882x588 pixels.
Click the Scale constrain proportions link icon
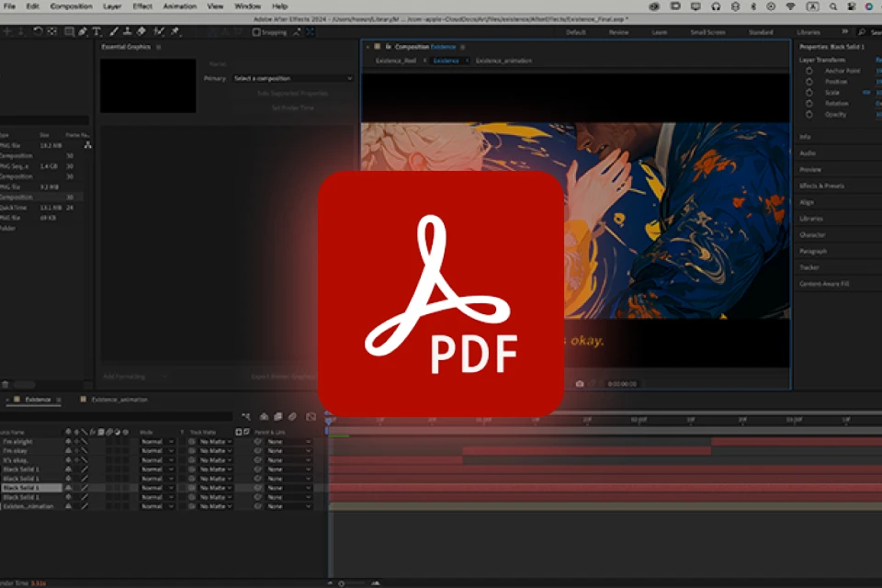(x=866, y=92)
